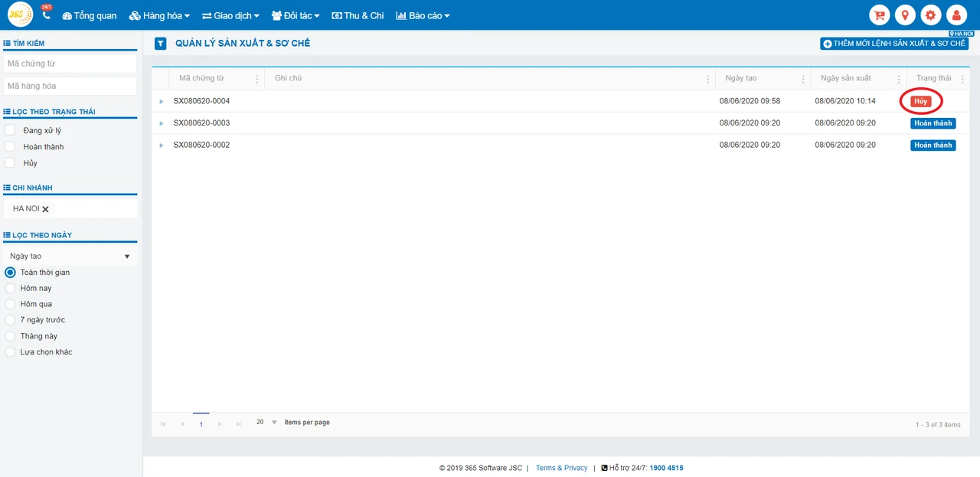The width and height of the screenshot is (980, 477).
Task: Click voucher code SX080620-0003
Action: point(201,123)
